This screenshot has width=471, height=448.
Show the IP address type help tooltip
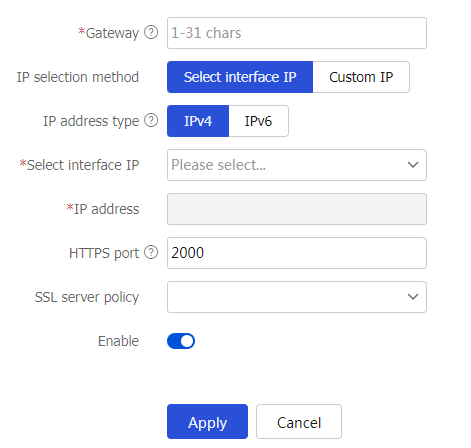pos(151,121)
